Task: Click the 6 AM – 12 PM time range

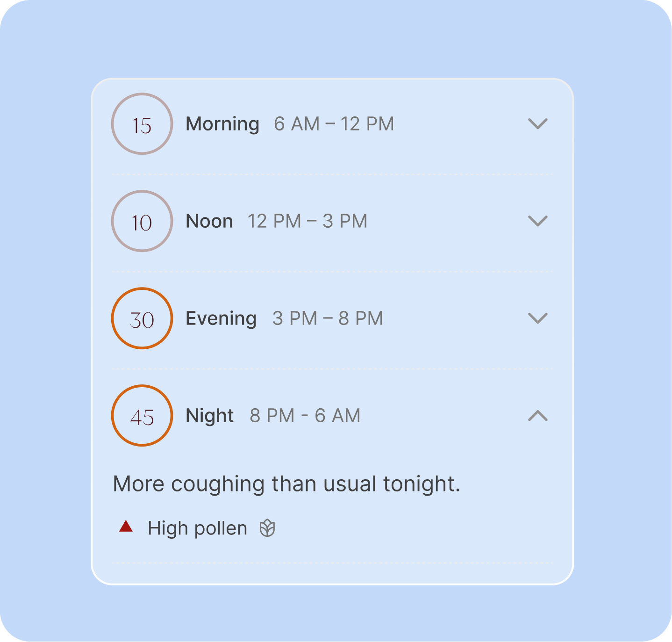Action: click(334, 124)
